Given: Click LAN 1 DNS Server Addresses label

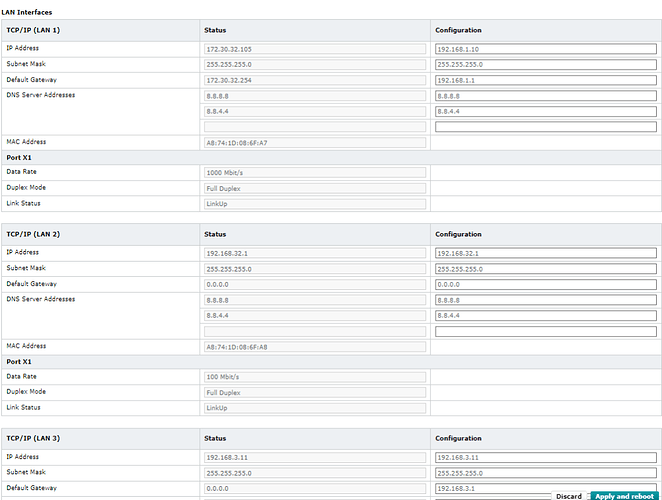Looking at the screenshot, I should 41,95.
